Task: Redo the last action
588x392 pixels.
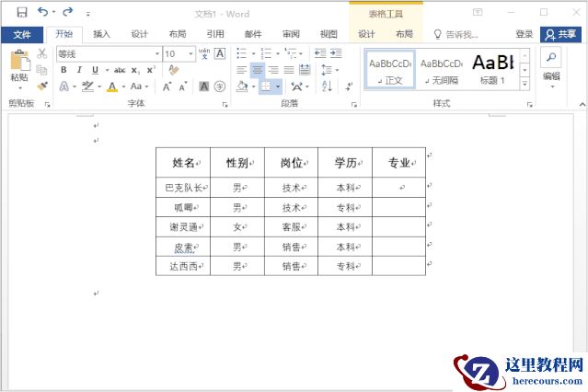Action: click(x=67, y=12)
